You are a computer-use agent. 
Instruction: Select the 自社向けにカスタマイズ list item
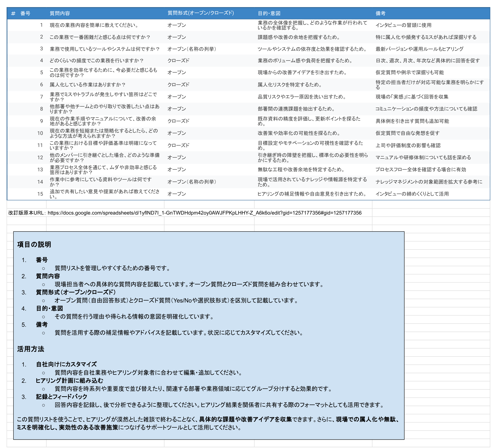66,364
